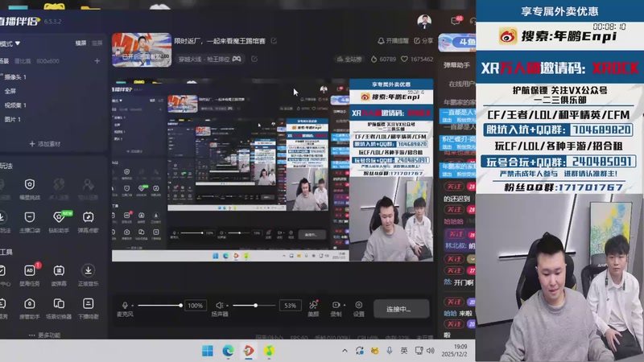The width and height of the screenshot is (644, 362).
Task: Open the 弹幕助手 panel label
Action: (456, 65)
